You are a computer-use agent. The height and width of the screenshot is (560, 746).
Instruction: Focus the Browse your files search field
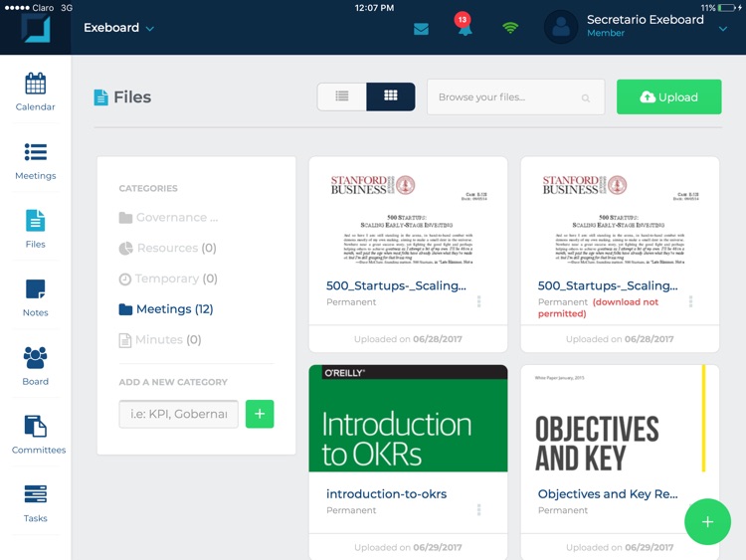pyautogui.click(x=515, y=97)
